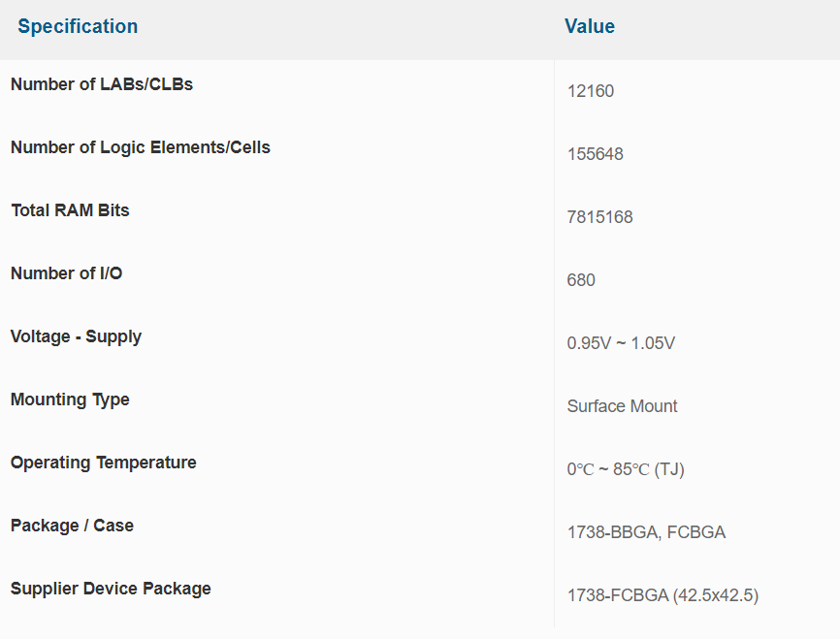Select the Package / Case label
Image resolution: width=840 pixels, height=639 pixels.
pos(73,526)
